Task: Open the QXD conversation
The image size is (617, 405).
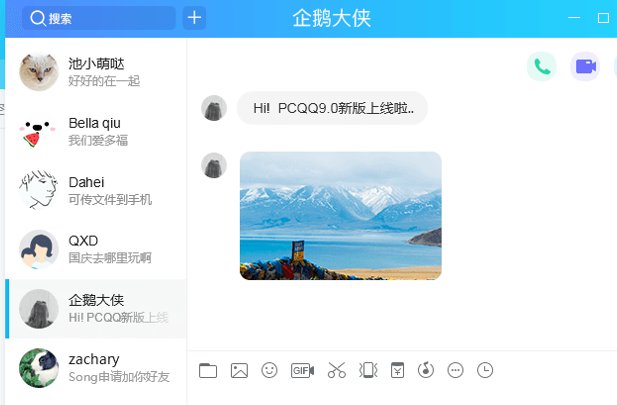Action: tap(96, 250)
